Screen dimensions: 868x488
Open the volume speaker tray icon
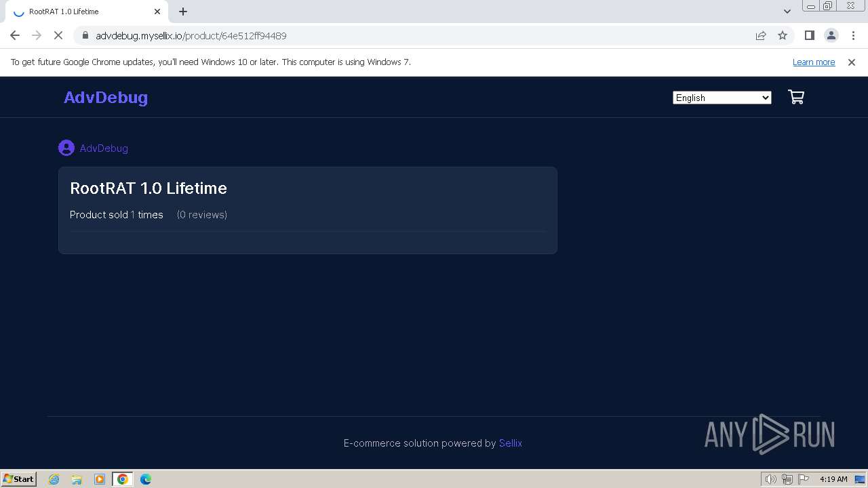click(x=770, y=479)
